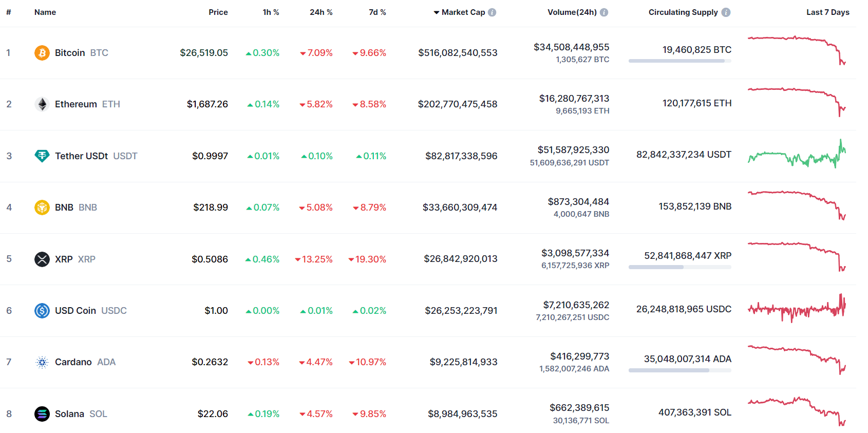Sort by 1h % column header

point(271,12)
